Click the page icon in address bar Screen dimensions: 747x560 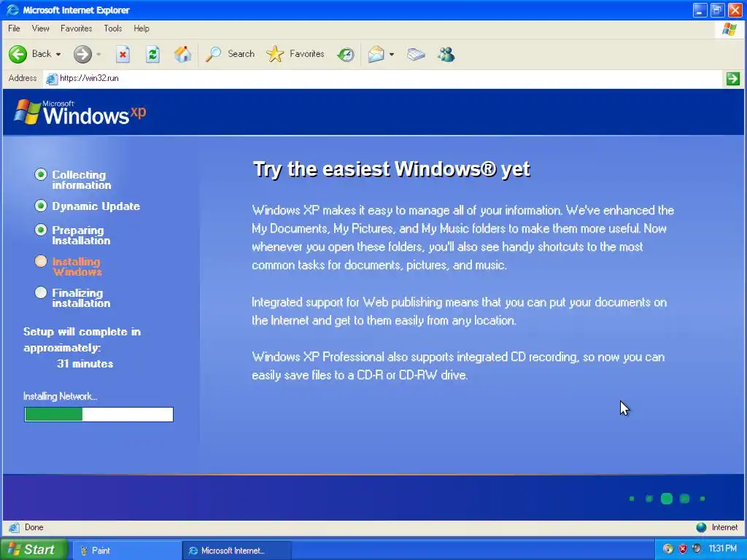52,79
